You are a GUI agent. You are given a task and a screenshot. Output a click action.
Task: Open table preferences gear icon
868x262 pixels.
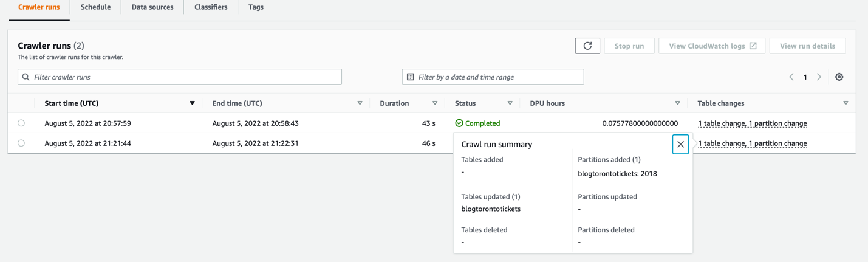[839, 77]
